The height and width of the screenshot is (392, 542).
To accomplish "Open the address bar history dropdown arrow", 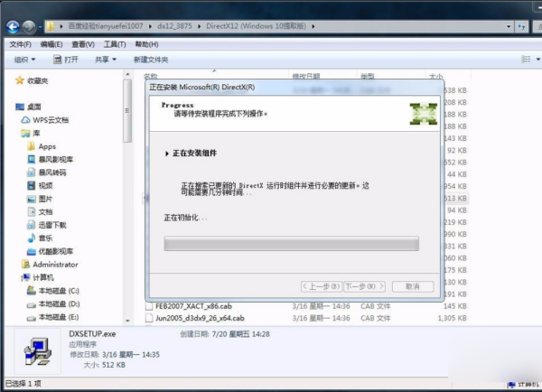I will tap(509, 26).
